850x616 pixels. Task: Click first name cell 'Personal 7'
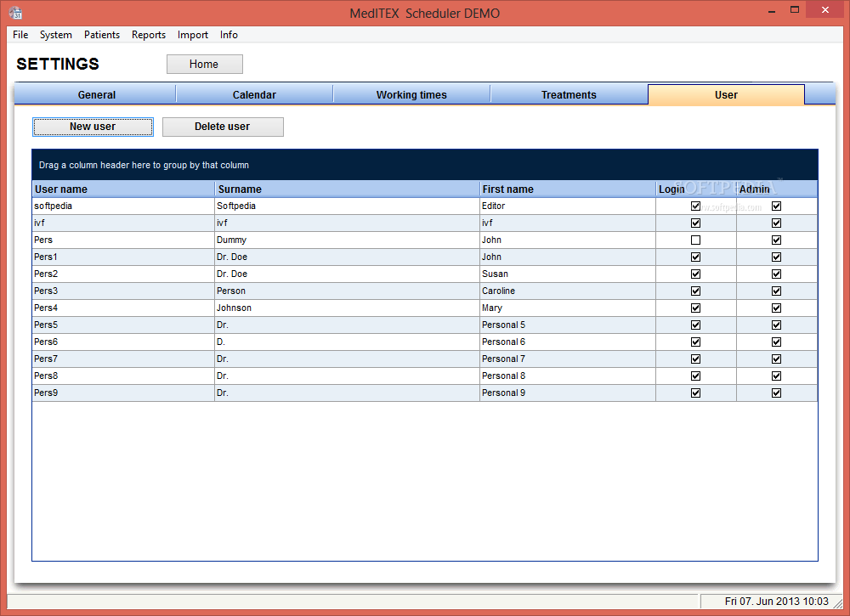pos(568,359)
